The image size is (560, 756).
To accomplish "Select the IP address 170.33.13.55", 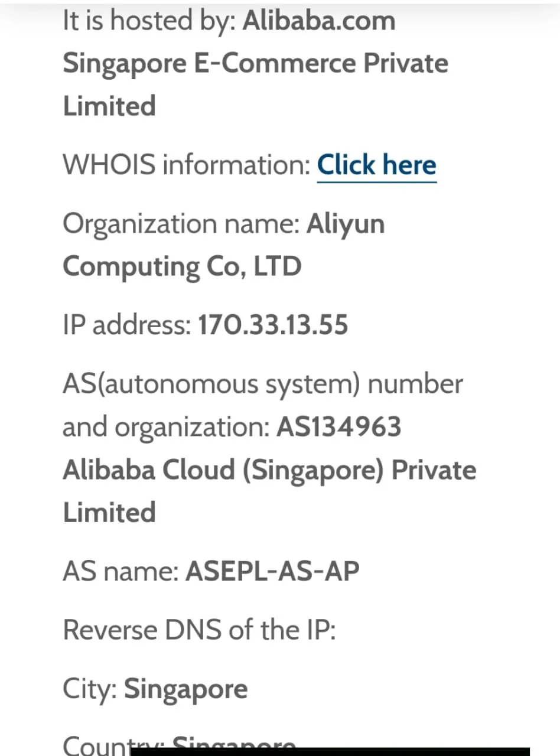I will tap(273, 325).
